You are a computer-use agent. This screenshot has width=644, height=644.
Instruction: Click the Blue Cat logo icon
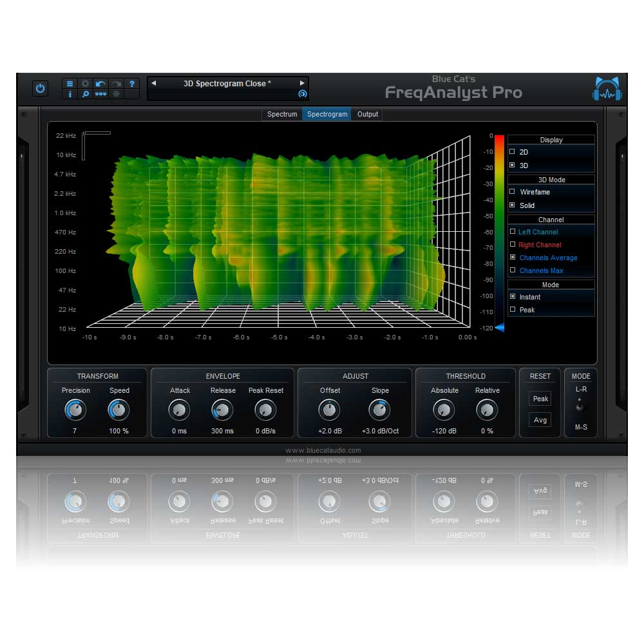607,89
